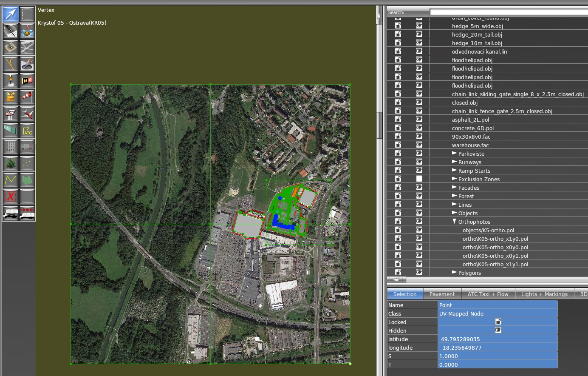
Task: Edit the longitude value 18.235649877
Action: pyautogui.click(x=498, y=348)
